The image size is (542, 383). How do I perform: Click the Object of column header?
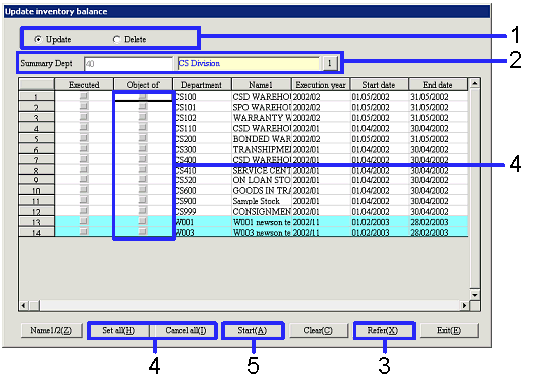[143, 84]
